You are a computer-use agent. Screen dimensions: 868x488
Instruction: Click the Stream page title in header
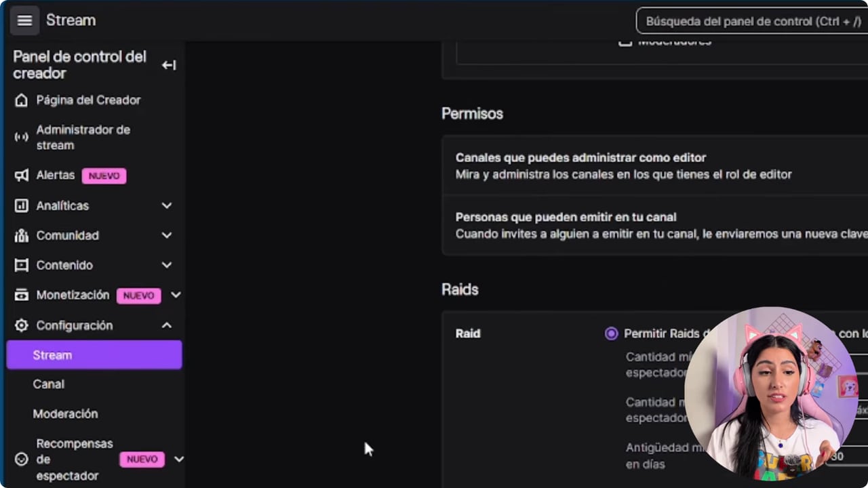[x=71, y=20]
